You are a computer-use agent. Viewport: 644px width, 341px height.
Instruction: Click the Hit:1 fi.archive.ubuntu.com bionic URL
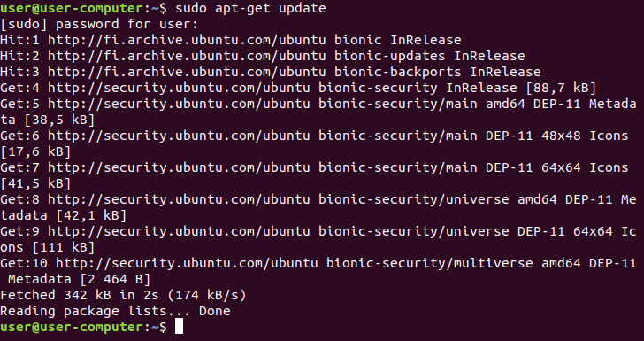tap(187, 40)
